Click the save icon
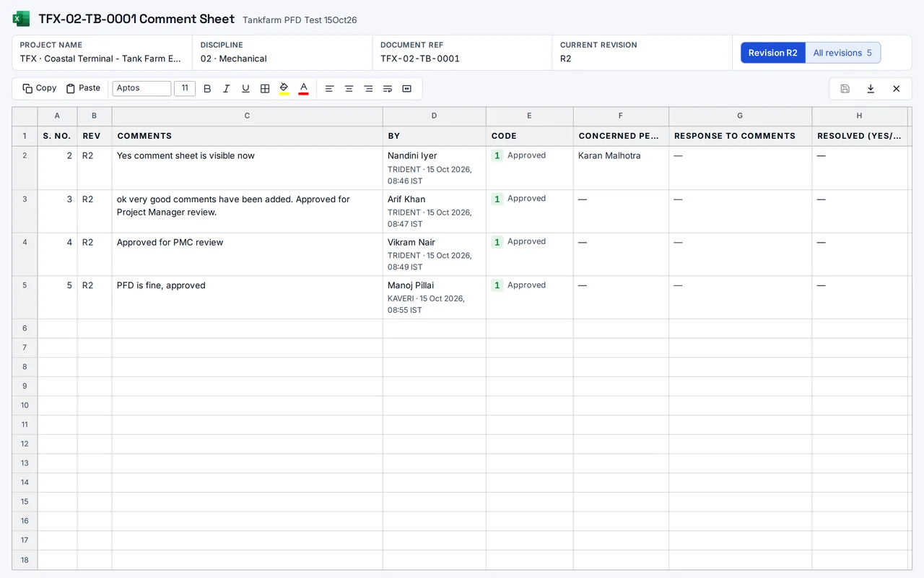The width and height of the screenshot is (924, 578). tap(845, 88)
